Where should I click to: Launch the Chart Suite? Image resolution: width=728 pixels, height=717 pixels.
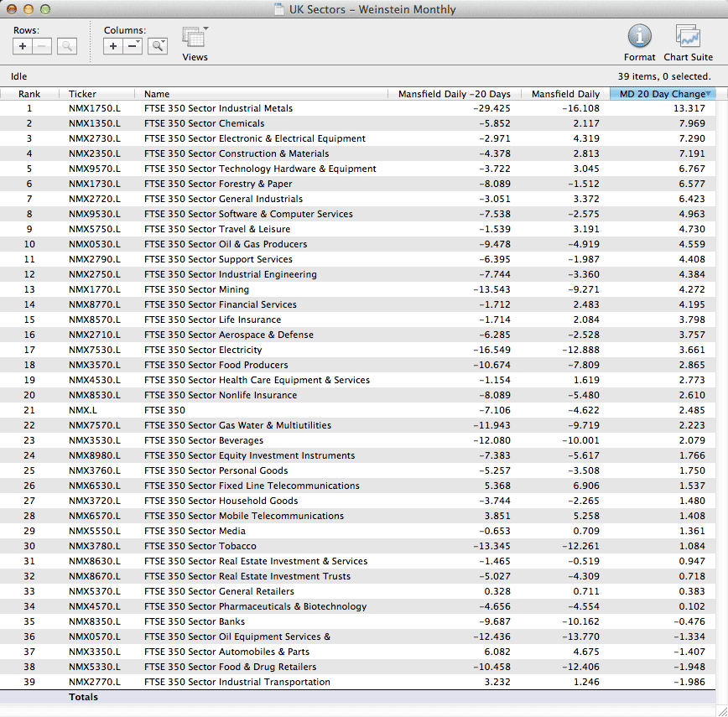tap(688, 37)
